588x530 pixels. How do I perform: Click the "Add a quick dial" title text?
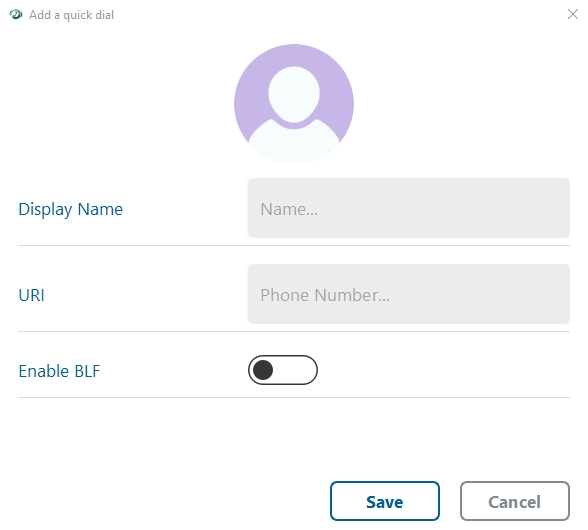71,15
